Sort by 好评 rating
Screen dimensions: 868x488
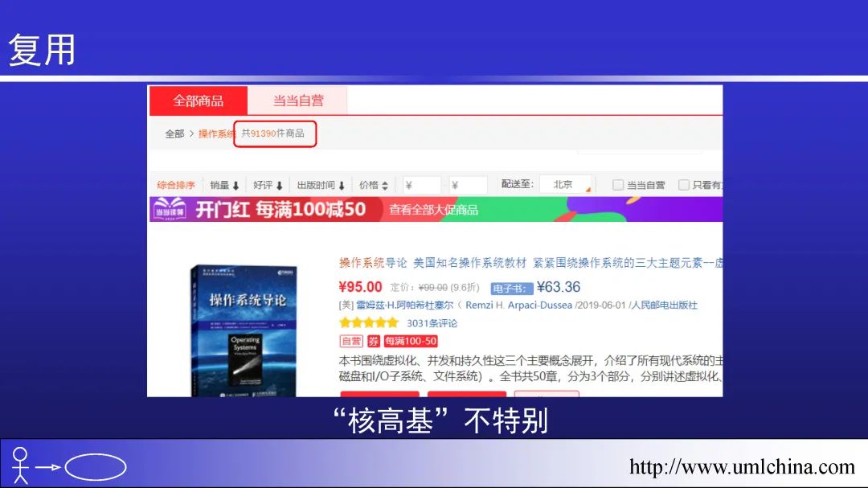[268, 185]
